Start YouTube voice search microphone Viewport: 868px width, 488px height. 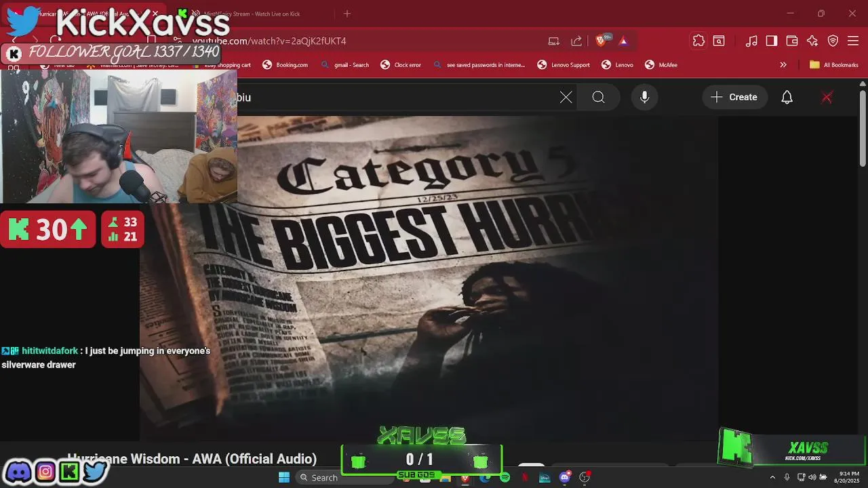pos(645,98)
